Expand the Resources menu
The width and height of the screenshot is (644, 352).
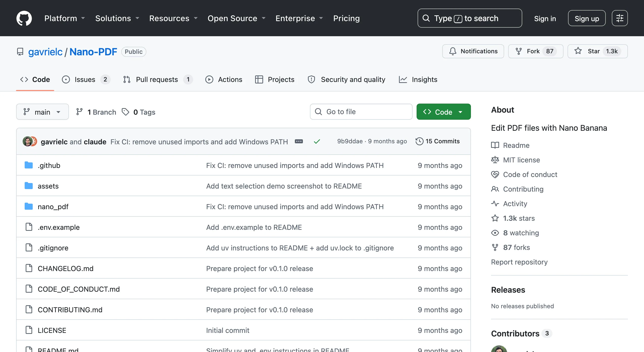[173, 18]
